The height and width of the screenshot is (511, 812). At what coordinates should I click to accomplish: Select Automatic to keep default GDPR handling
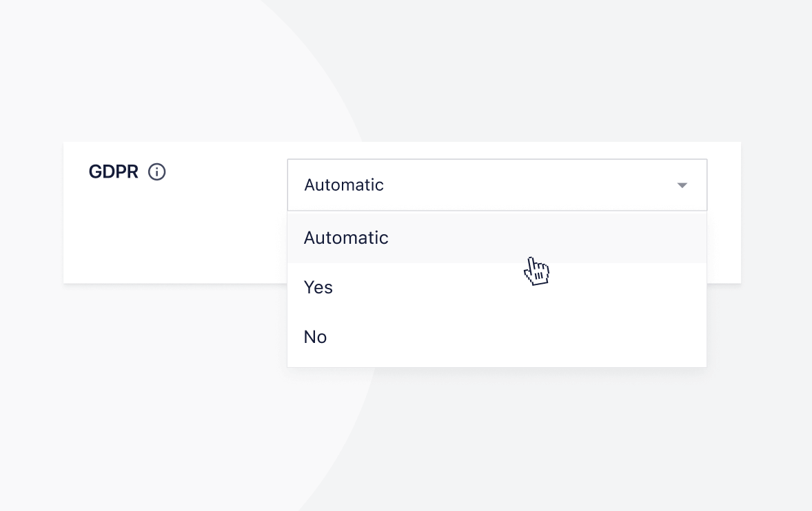(x=346, y=238)
